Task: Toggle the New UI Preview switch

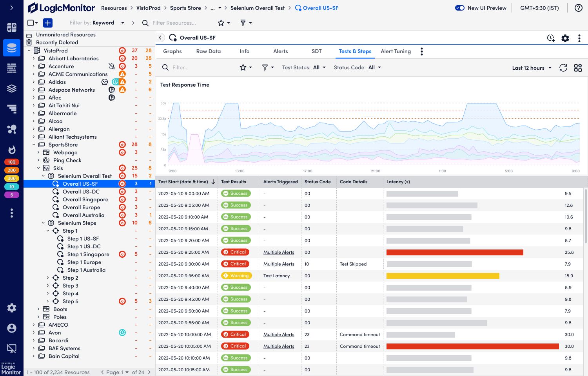Action: (460, 8)
